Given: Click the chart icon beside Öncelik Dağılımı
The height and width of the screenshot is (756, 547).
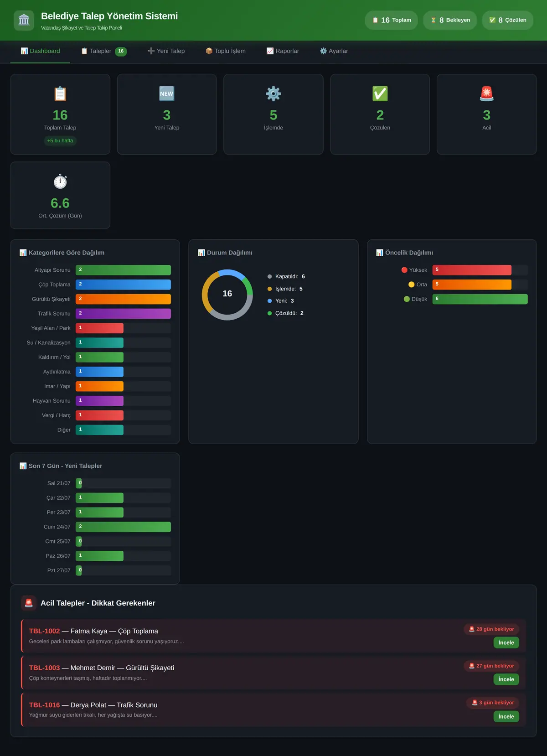Looking at the screenshot, I should [379, 253].
